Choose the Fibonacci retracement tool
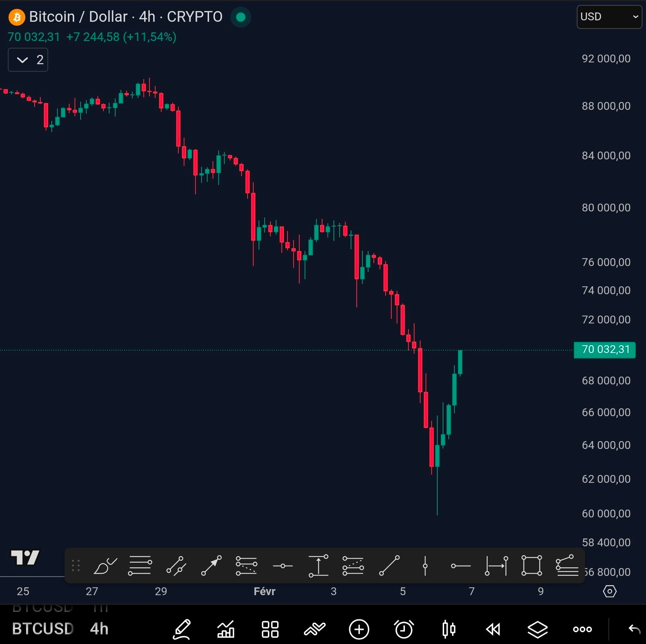 click(246, 566)
